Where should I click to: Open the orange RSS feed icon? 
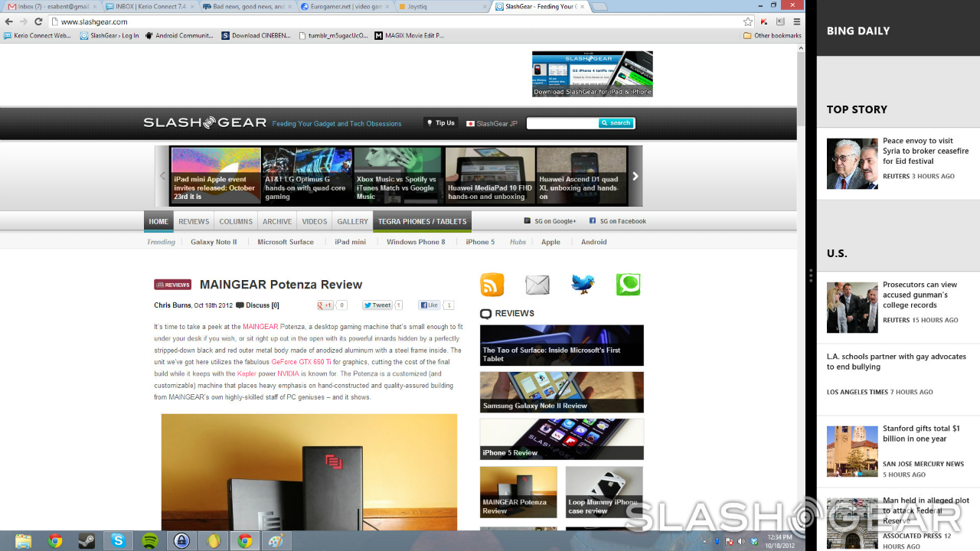pos(492,285)
